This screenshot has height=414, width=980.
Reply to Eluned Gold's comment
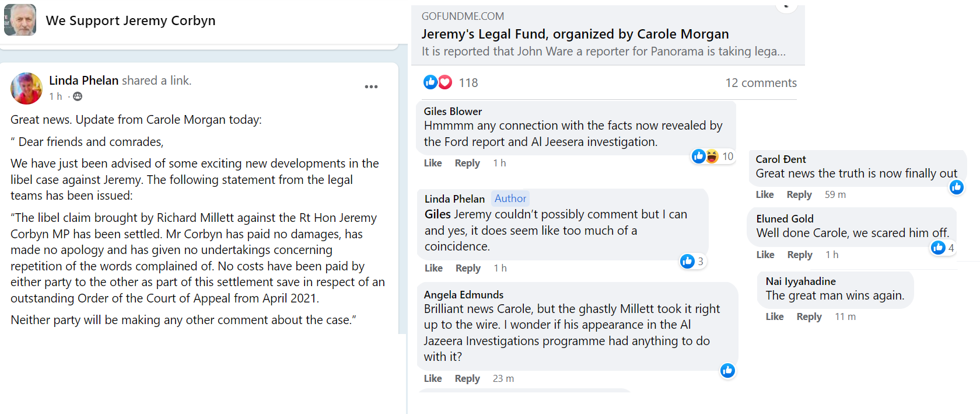(x=799, y=255)
